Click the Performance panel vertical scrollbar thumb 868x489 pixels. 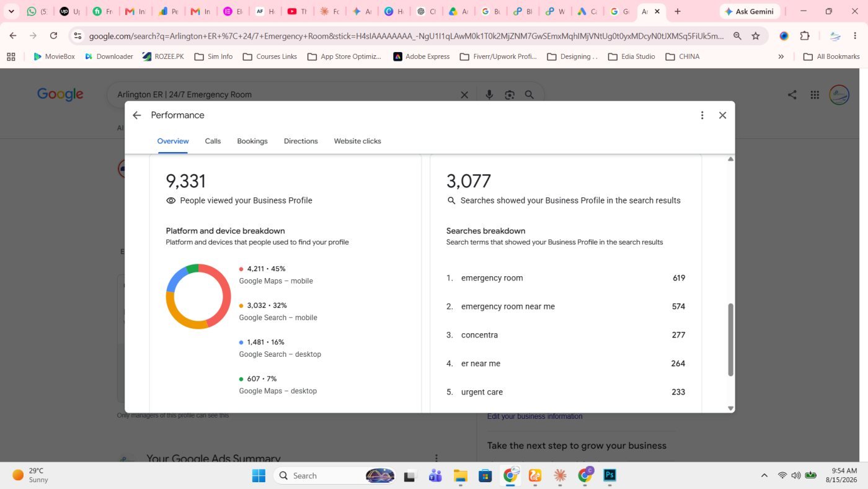tap(730, 339)
